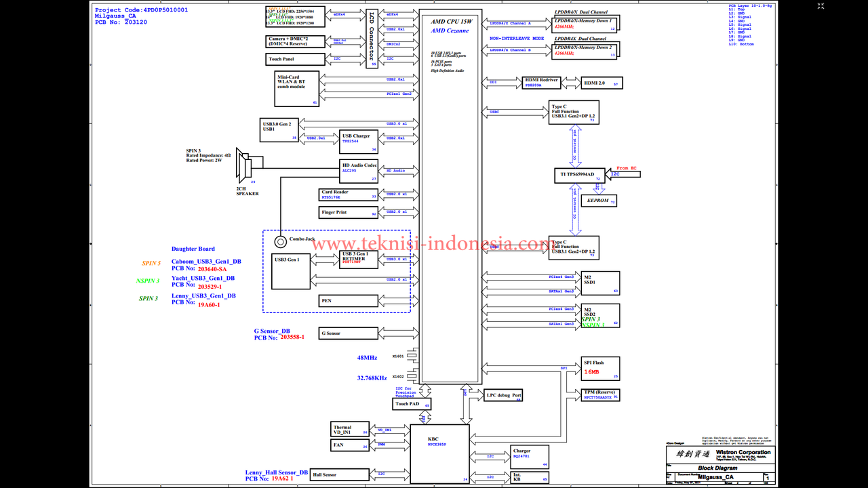
Task: Click 'LPDDR4/X-Memory Down 2' block
Action: pyautogui.click(x=584, y=51)
